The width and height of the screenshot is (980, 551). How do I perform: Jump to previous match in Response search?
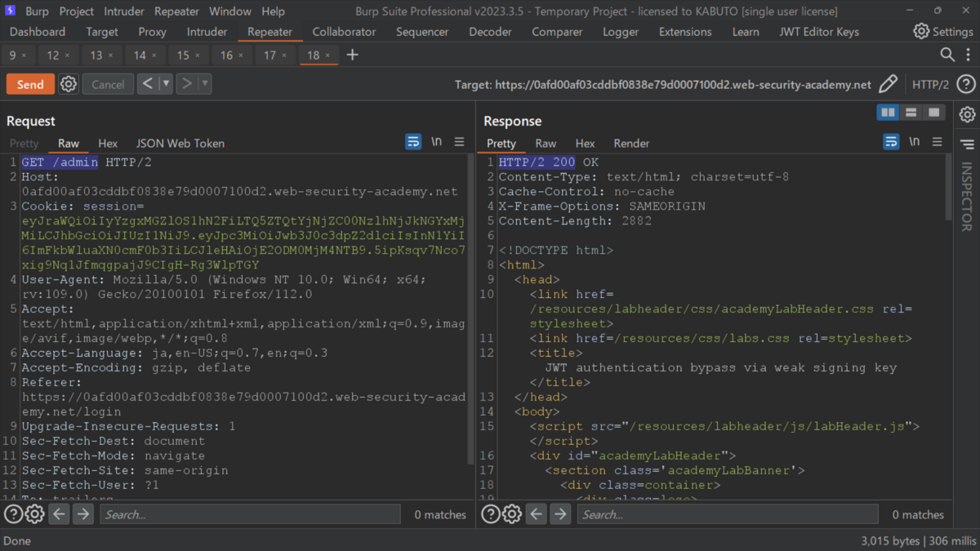tap(536, 514)
